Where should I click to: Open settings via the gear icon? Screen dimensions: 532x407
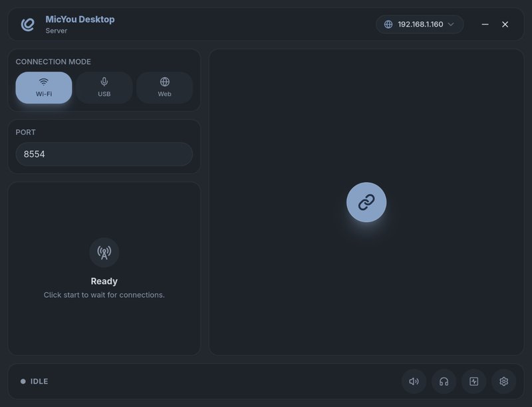(x=504, y=382)
